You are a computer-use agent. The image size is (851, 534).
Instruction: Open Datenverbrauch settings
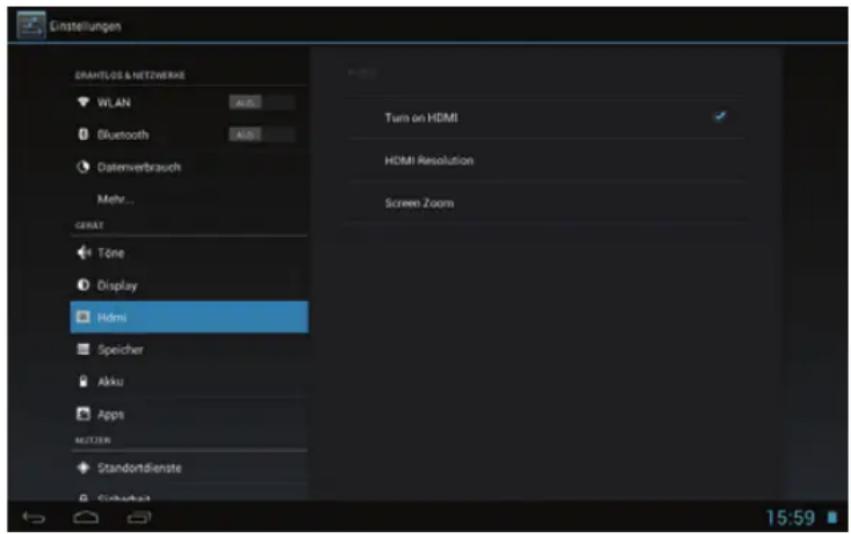point(189,167)
